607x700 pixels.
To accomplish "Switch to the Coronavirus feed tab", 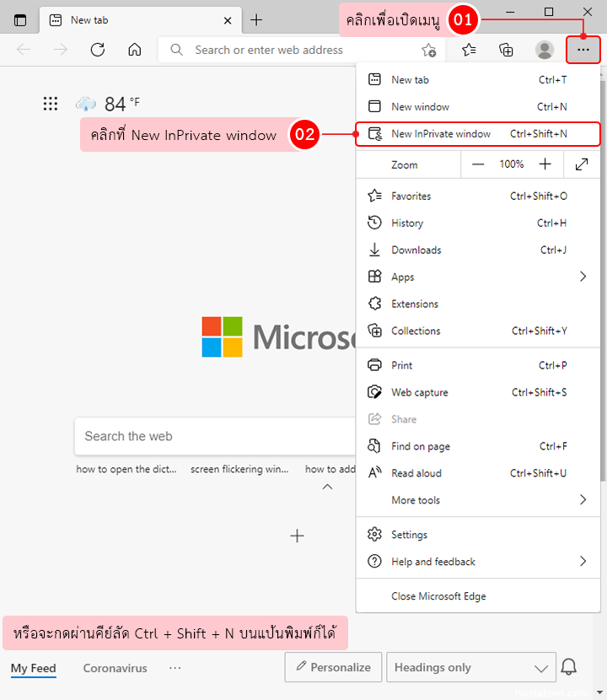I will pos(115,668).
